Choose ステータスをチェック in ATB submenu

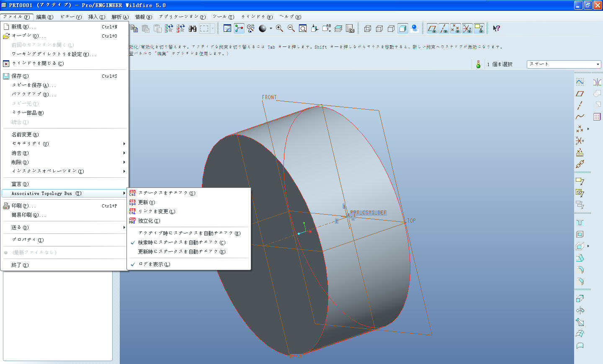coord(189,193)
